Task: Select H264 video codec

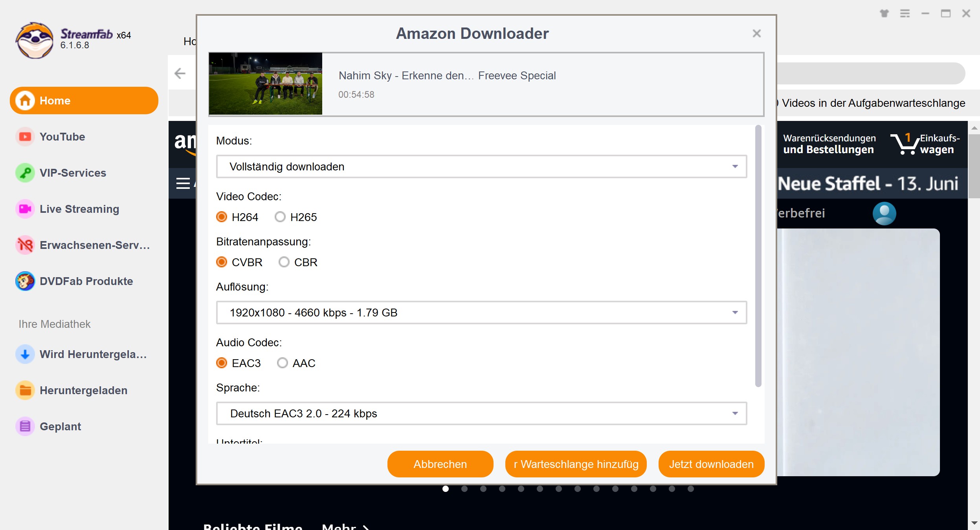Action: pos(222,217)
